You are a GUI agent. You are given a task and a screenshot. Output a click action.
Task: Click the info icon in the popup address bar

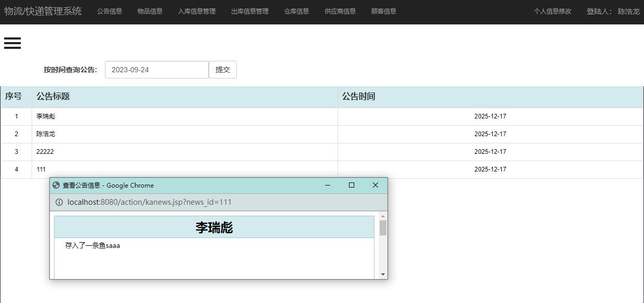point(59,202)
